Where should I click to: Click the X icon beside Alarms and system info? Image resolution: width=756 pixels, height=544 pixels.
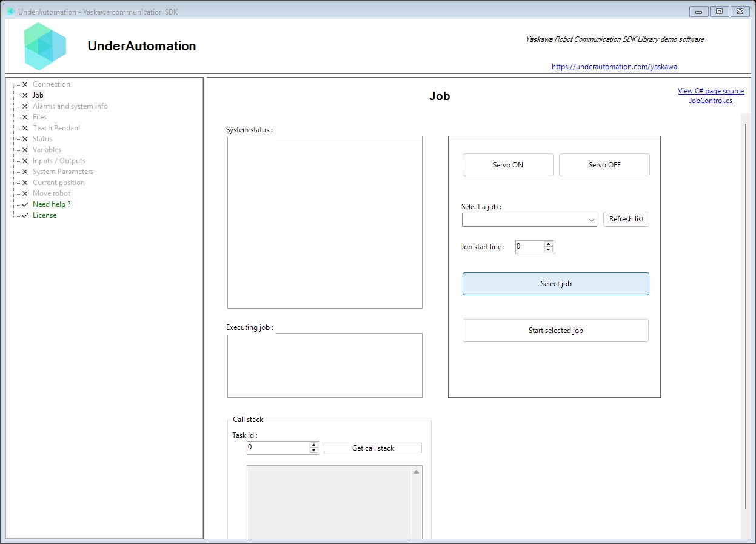25,106
